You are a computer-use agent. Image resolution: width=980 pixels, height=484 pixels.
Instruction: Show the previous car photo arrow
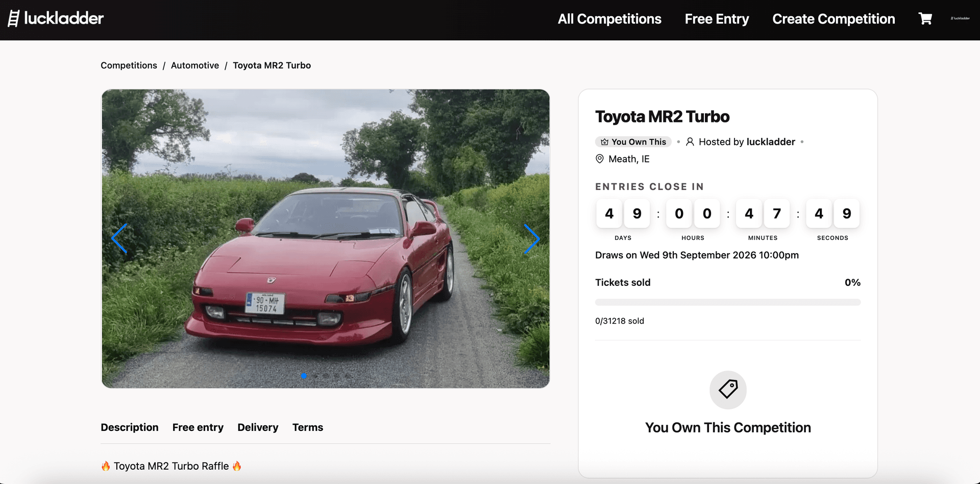click(119, 238)
